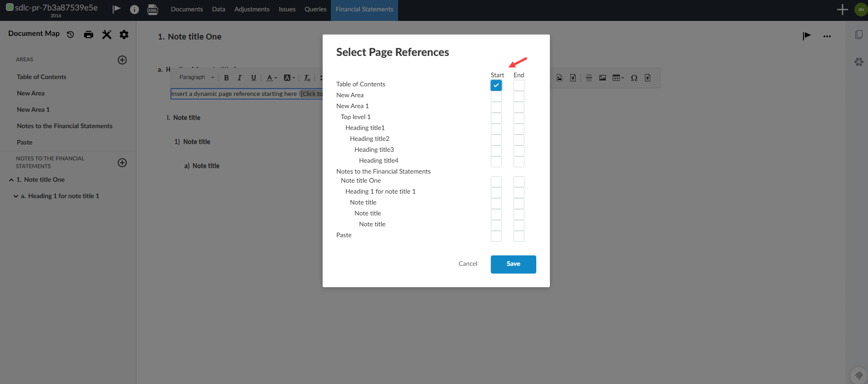The height and width of the screenshot is (384, 868).
Task: Open the user avatar menu
Action: coord(861,10)
